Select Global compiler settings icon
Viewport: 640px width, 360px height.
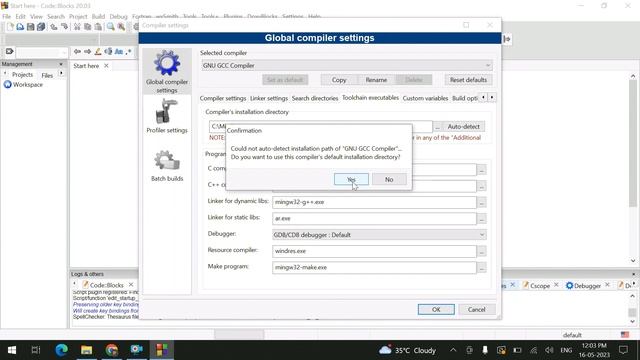(167, 71)
